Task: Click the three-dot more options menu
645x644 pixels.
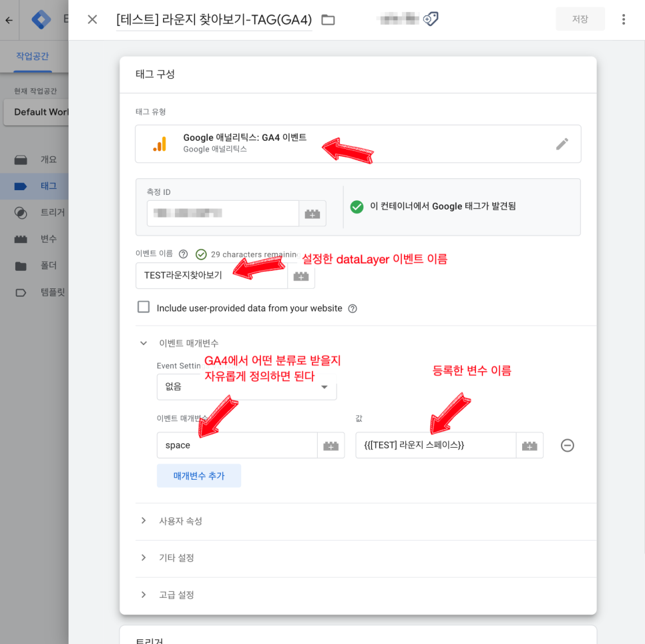Action: tap(624, 19)
